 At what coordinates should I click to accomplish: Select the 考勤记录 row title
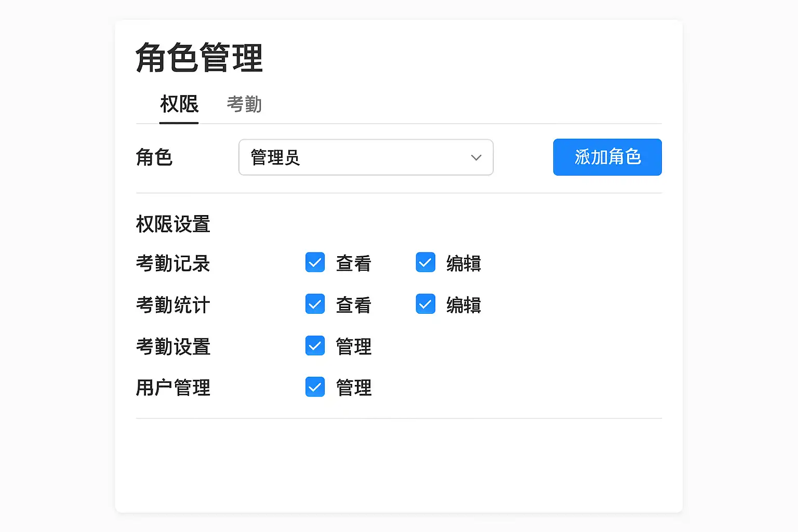(173, 263)
